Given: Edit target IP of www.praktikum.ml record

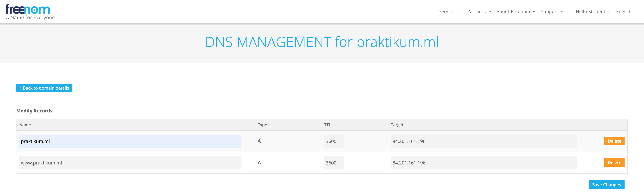Looking at the screenshot, I should (x=484, y=163).
